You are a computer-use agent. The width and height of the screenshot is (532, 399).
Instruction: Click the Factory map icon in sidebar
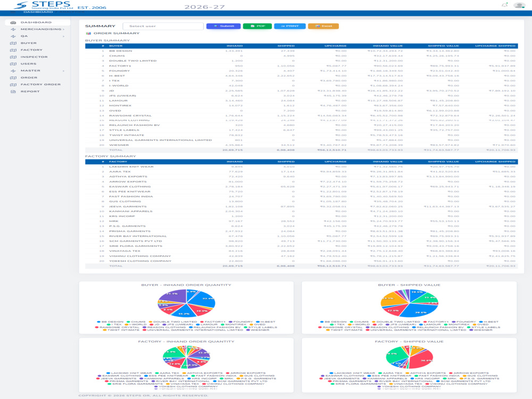(13, 50)
